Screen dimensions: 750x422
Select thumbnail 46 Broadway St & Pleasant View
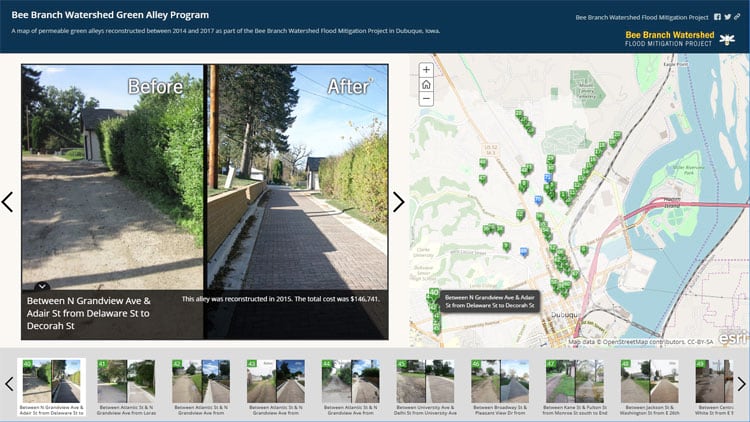coord(500,387)
